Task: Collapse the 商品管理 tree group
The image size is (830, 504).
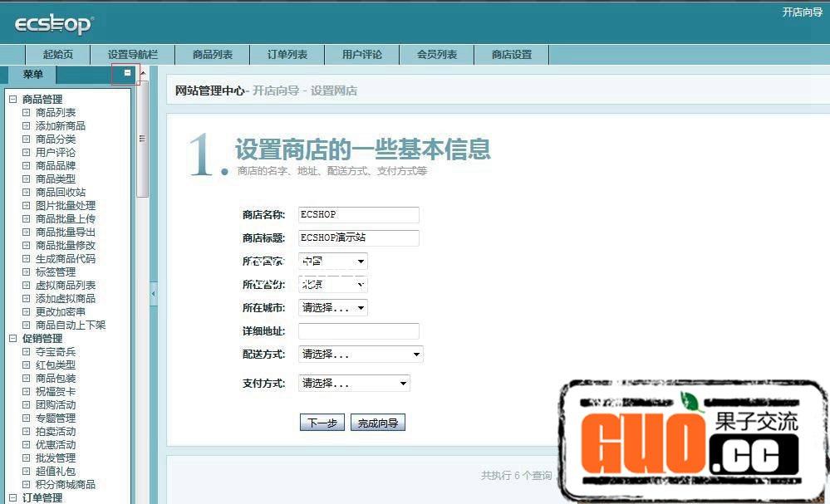Action: [x=12, y=100]
